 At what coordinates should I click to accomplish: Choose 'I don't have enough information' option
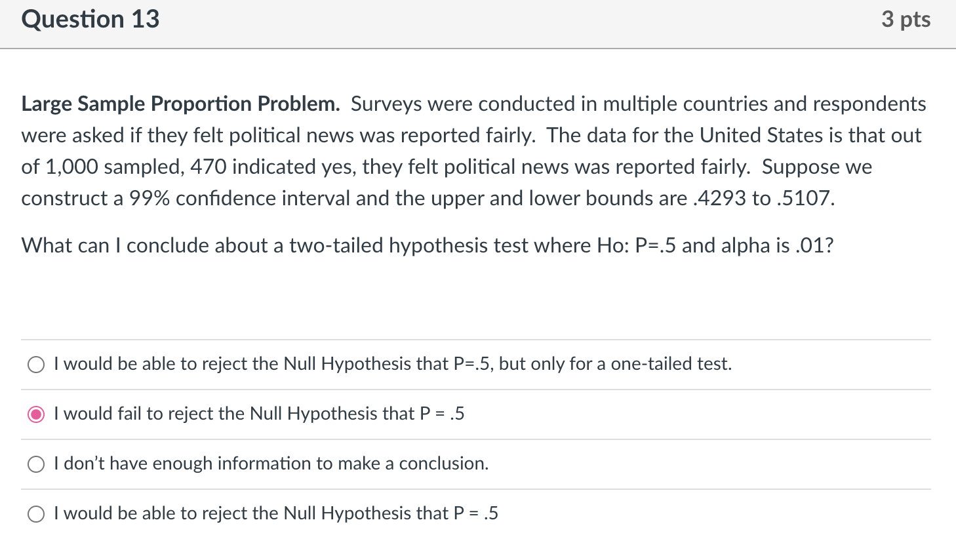tap(36, 464)
